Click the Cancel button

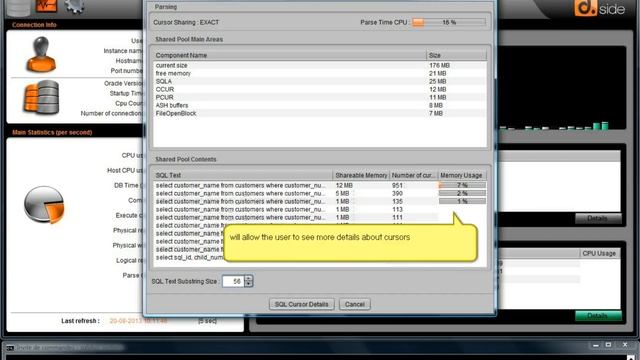tap(355, 304)
